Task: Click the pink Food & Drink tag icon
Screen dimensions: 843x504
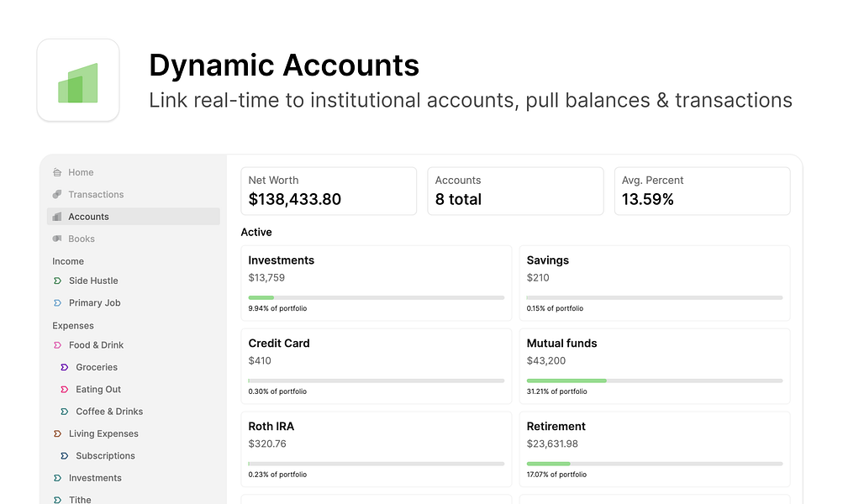Action: pyautogui.click(x=57, y=345)
